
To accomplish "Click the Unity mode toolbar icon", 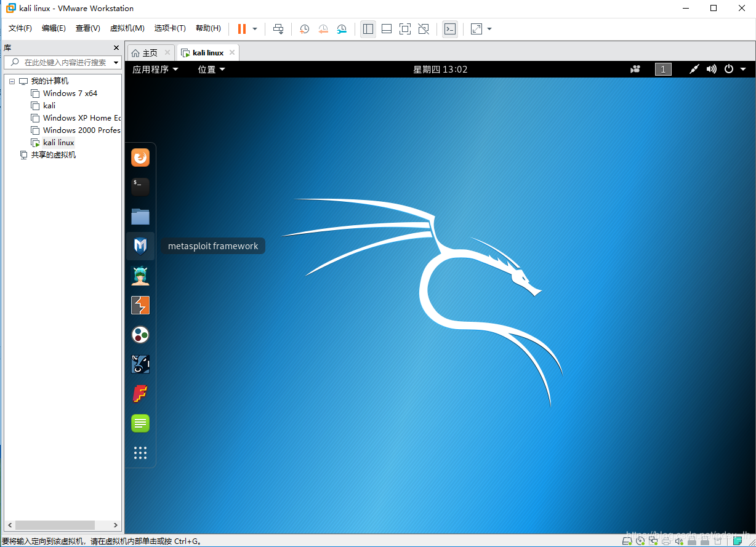I will pyautogui.click(x=424, y=29).
